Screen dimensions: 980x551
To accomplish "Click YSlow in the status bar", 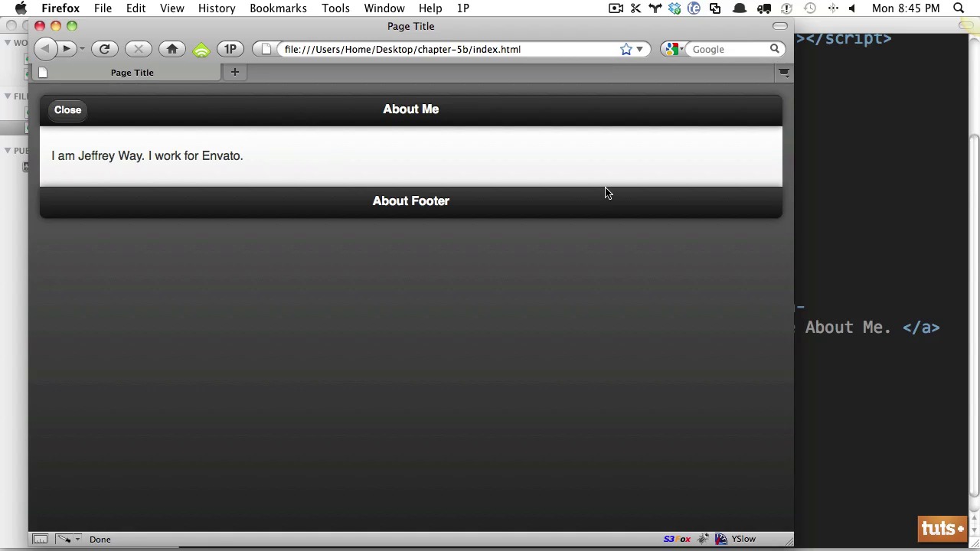I will tap(743, 540).
